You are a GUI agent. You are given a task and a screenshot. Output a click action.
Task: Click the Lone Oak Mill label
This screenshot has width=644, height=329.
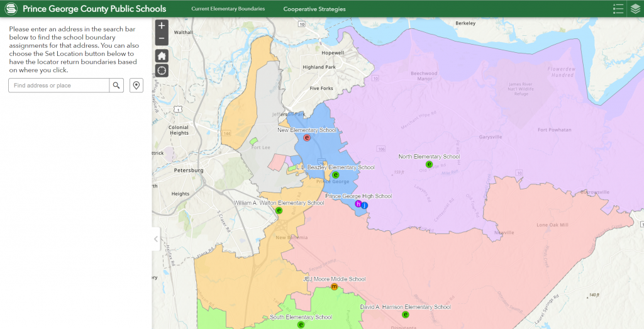(553, 225)
